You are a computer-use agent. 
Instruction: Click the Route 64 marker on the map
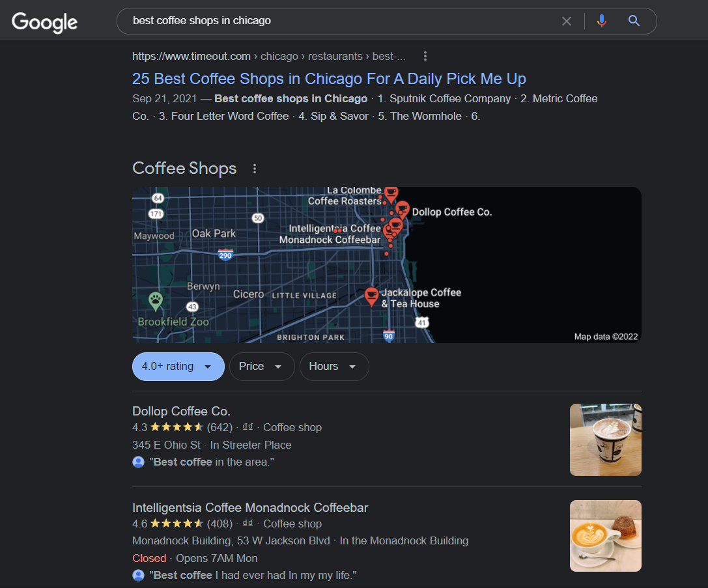158,198
